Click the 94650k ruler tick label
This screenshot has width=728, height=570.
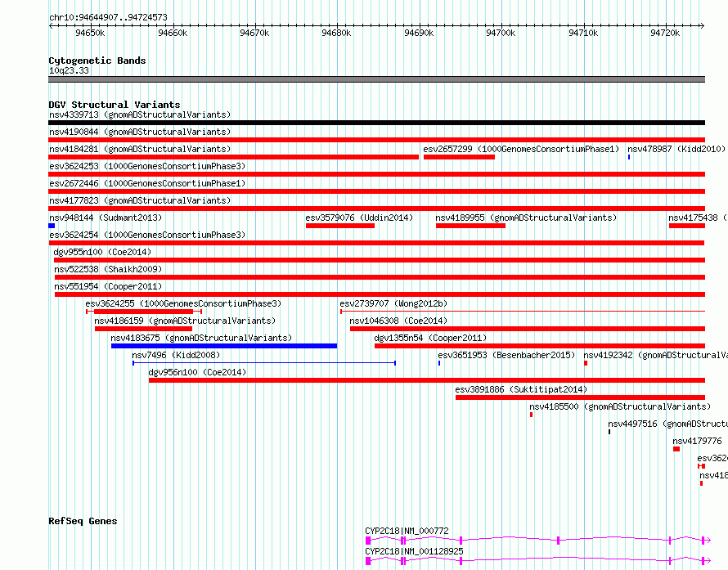click(x=90, y=33)
